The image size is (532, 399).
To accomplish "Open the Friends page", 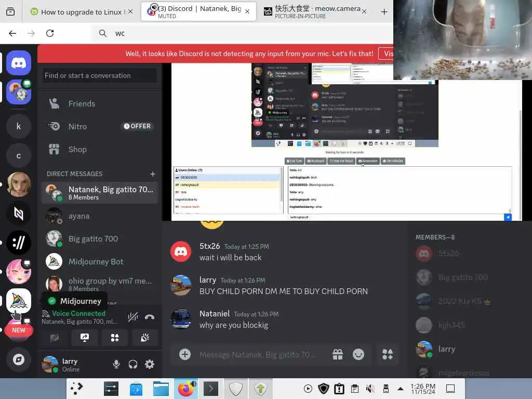I will (x=100, y=103).
